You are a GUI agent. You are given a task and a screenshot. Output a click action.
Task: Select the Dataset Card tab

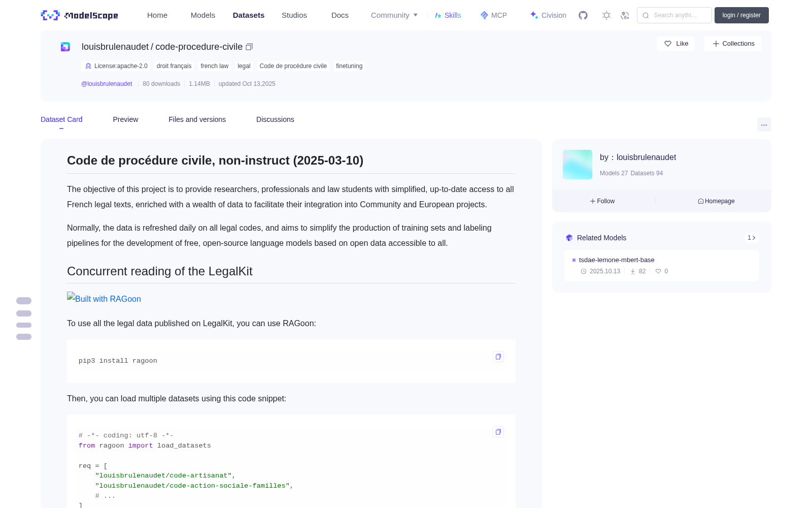[61, 119]
